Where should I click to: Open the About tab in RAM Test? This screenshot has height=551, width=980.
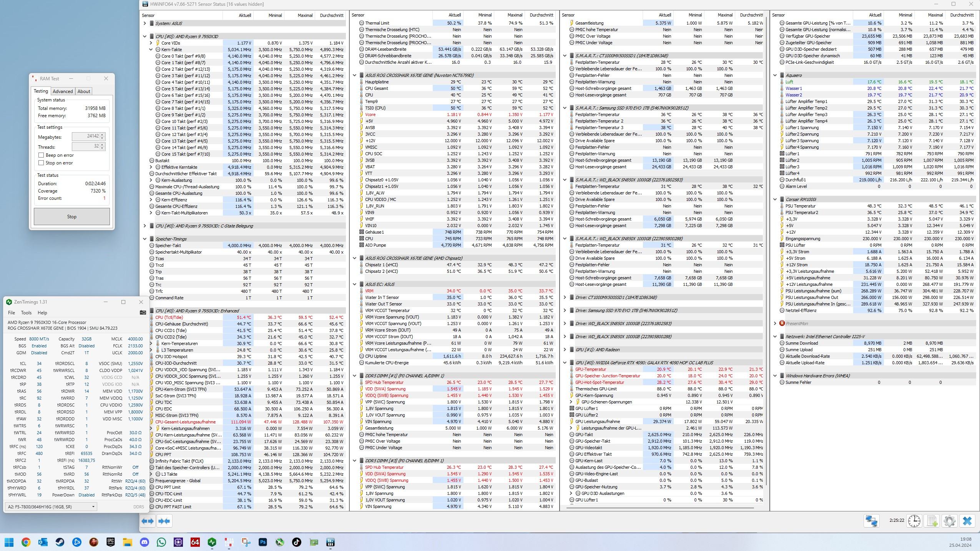[x=84, y=91]
